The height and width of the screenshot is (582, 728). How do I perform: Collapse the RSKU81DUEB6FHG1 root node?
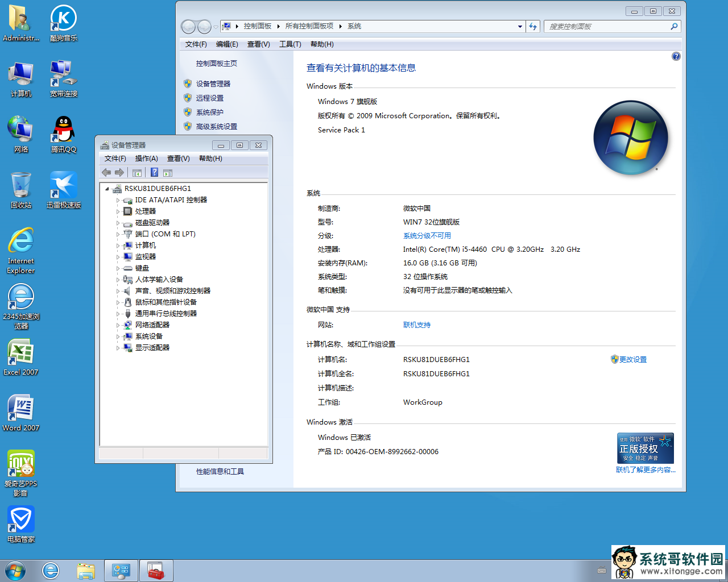107,189
